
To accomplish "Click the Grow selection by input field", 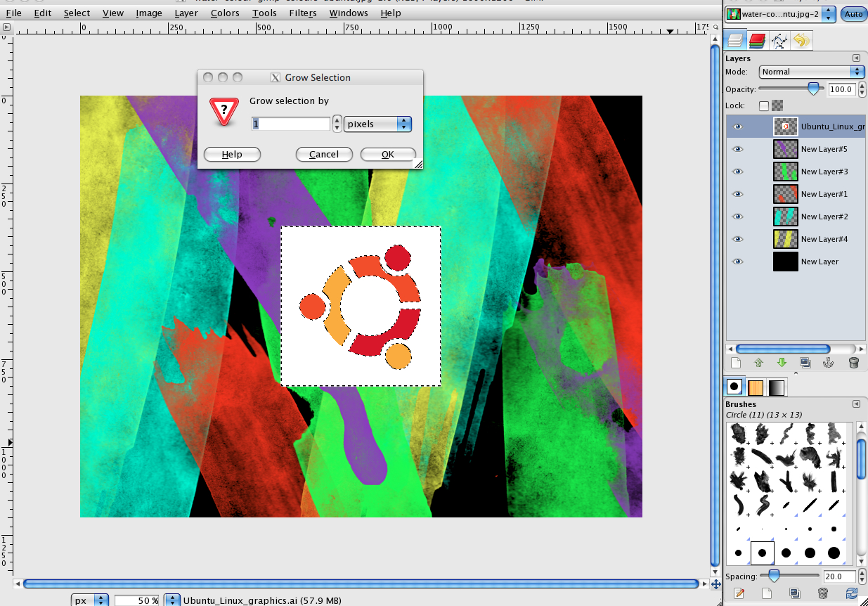I will [x=291, y=124].
